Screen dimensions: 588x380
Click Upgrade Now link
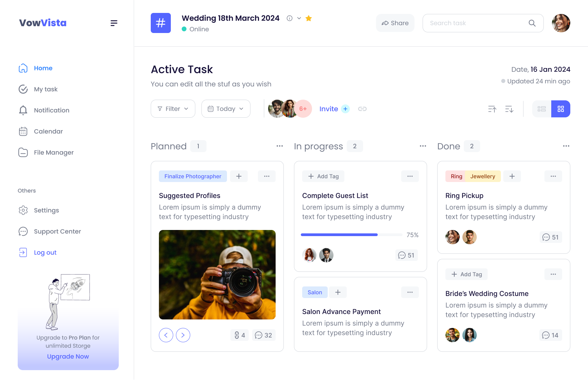[68, 357]
